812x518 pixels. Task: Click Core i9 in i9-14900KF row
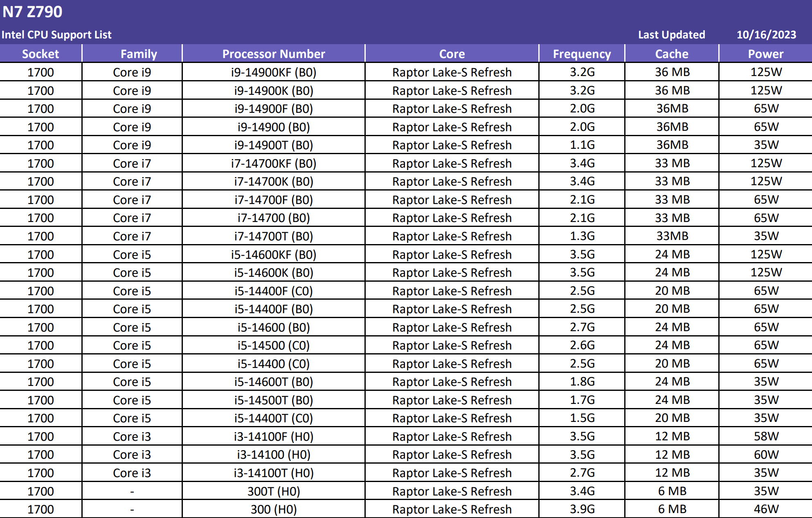[132, 72]
